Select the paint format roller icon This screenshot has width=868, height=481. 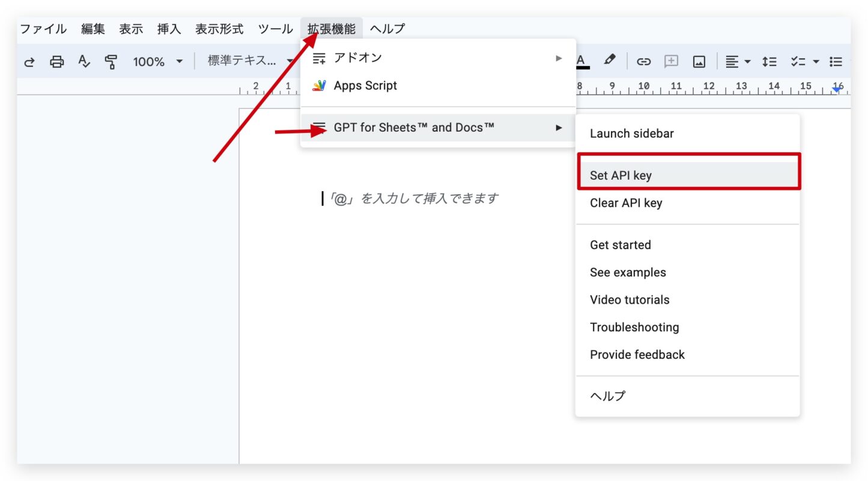[111, 61]
